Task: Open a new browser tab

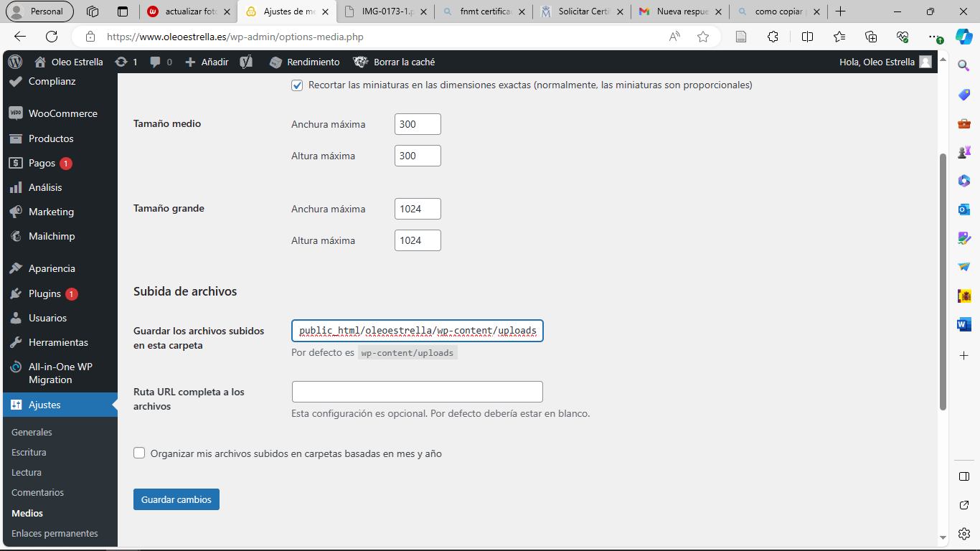Action: [841, 11]
